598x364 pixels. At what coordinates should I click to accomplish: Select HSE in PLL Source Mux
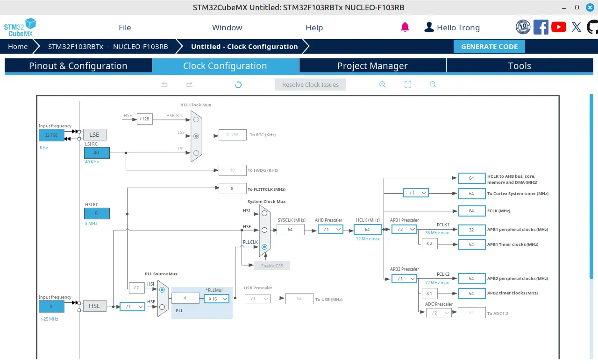(162, 307)
